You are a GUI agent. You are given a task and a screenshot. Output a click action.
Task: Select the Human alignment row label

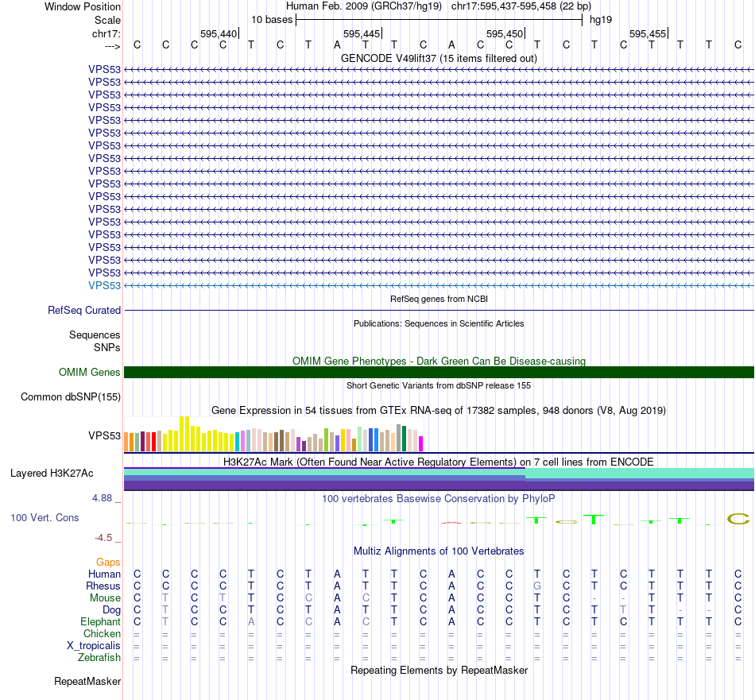(x=104, y=574)
